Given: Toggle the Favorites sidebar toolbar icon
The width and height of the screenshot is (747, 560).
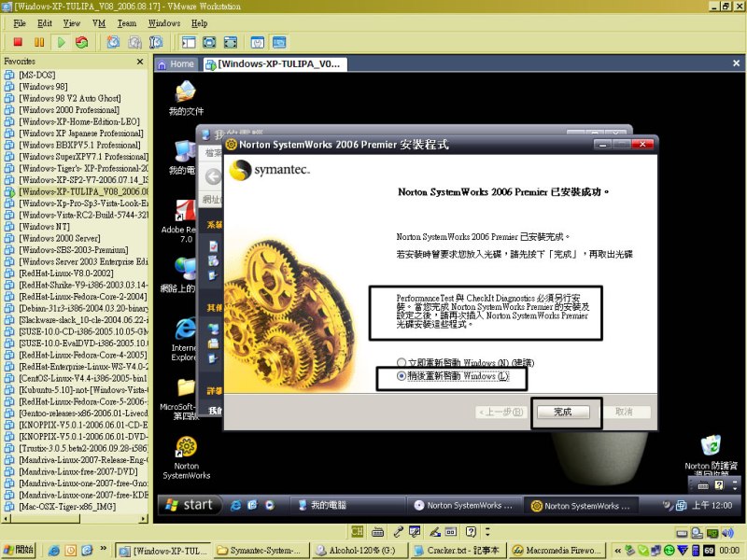Looking at the screenshot, I should pos(189,42).
